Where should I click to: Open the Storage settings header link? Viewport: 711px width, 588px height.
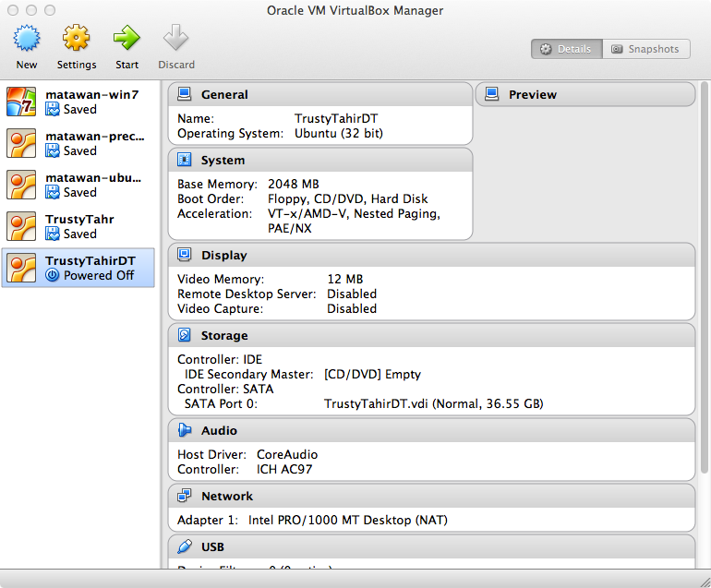224,336
